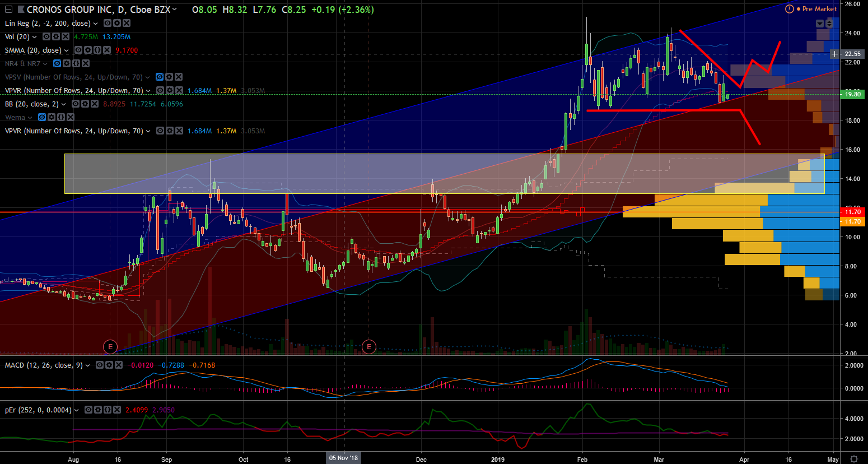Screen dimensions: 868x464
Task: Hide the SMMA indicator using eye icon
Action: pos(79,50)
